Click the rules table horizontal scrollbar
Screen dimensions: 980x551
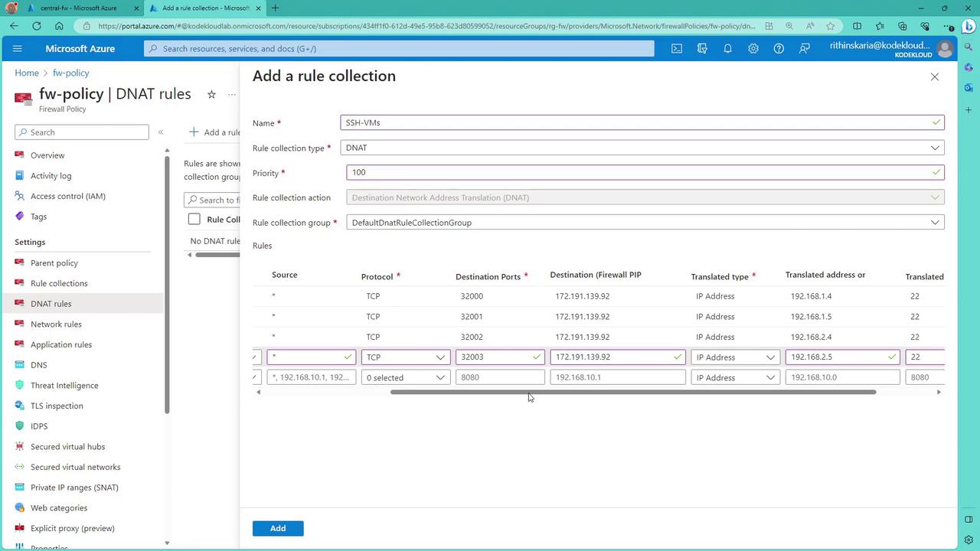tap(632, 392)
